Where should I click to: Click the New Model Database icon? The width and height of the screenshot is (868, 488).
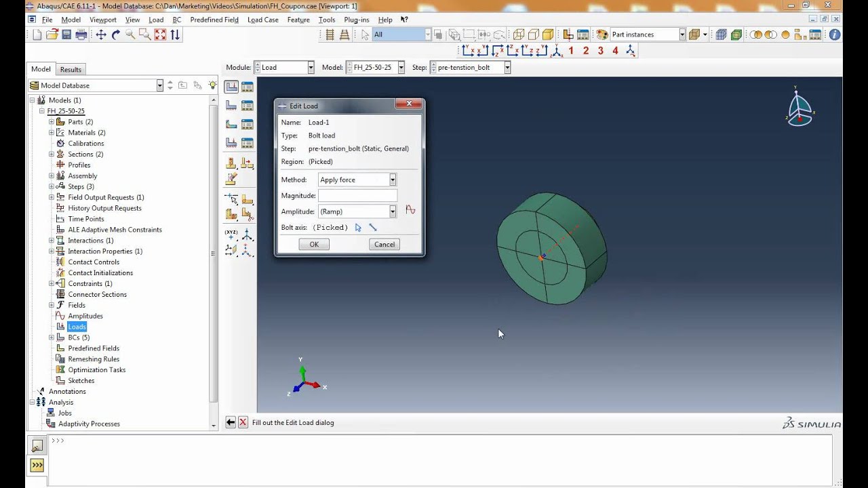tap(37, 35)
